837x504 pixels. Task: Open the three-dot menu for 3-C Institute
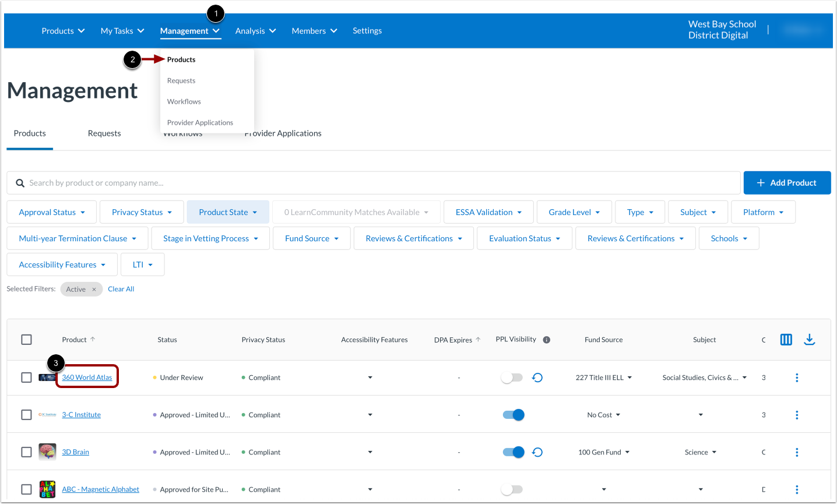(x=797, y=415)
